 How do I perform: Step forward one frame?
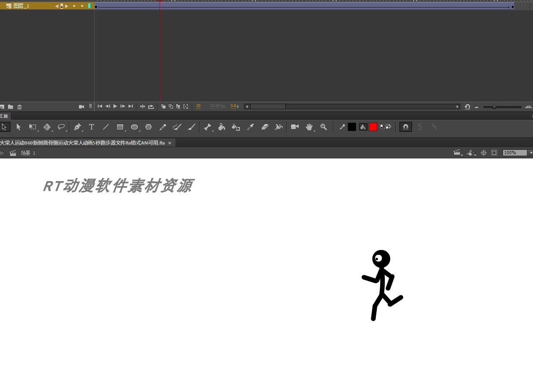(123, 106)
